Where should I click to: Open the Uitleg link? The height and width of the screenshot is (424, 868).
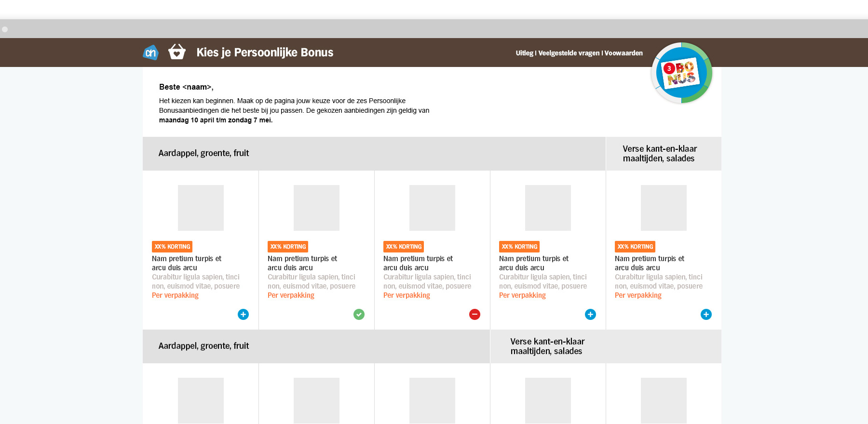(x=524, y=53)
